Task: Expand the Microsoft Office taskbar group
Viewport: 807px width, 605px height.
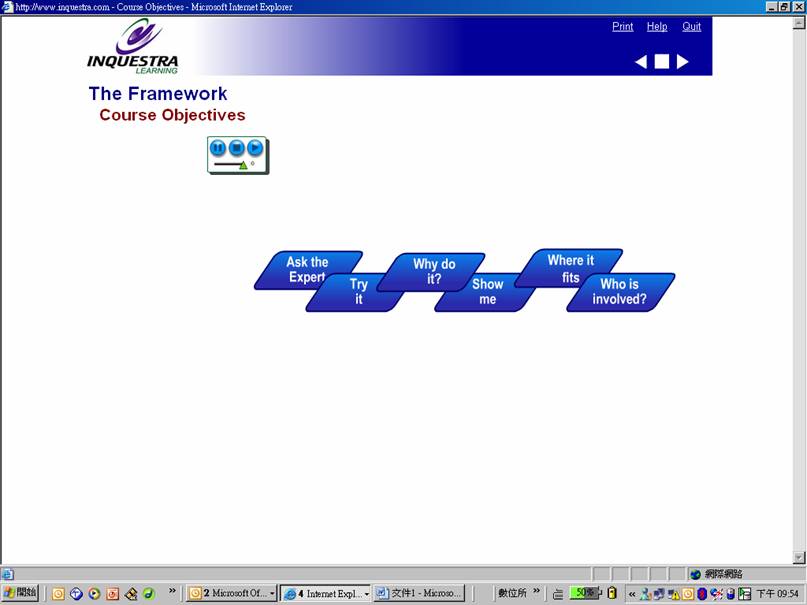Action: (272, 593)
